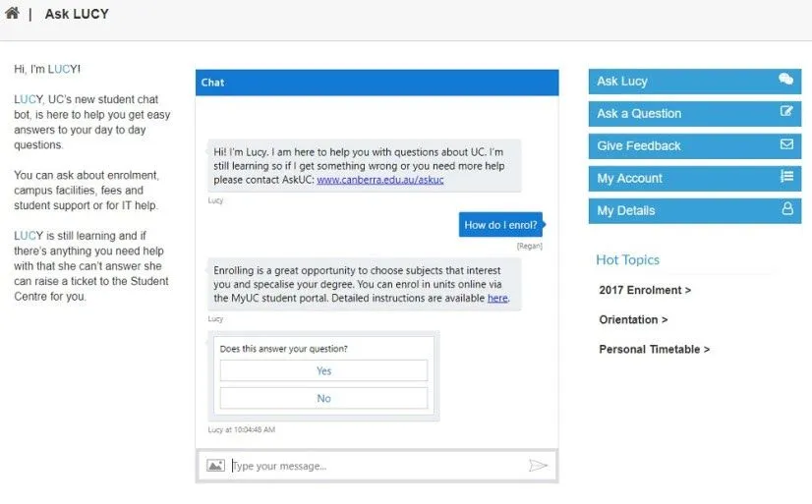Expand the 2017 Enrolment hot topic
This screenshot has width=812, height=504.
click(645, 290)
